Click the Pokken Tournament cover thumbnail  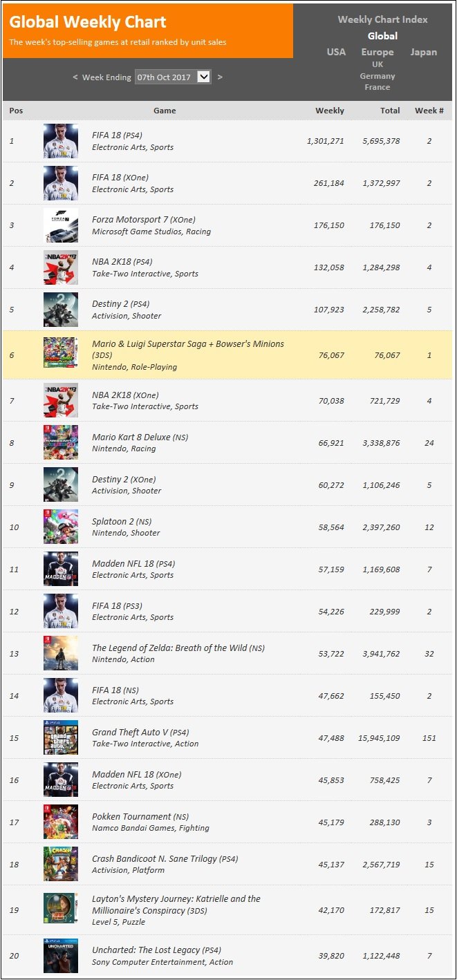pos(61,822)
